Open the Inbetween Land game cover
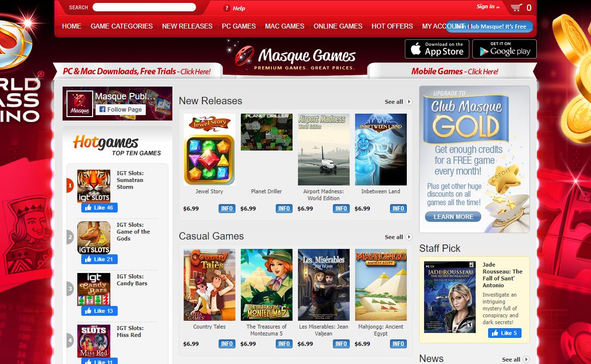 point(381,150)
